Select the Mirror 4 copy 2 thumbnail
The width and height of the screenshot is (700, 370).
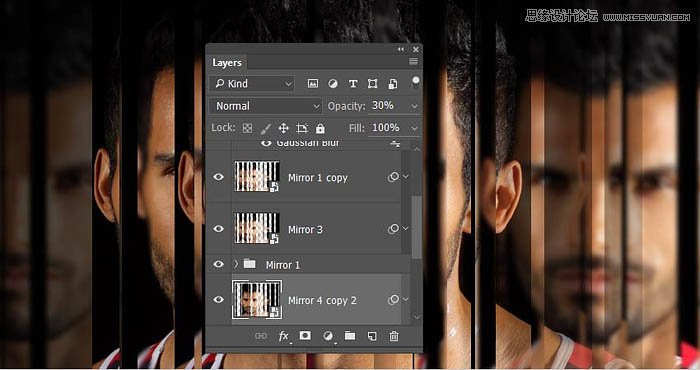(257, 299)
